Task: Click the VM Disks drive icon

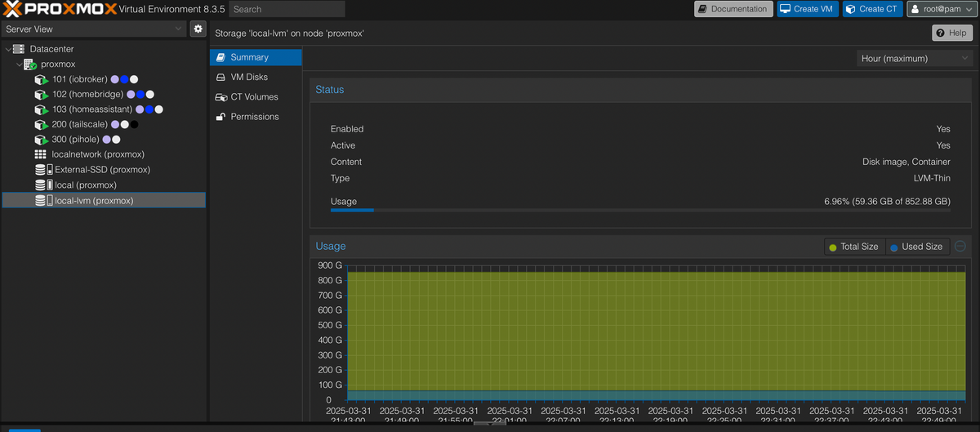Action: click(x=220, y=77)
